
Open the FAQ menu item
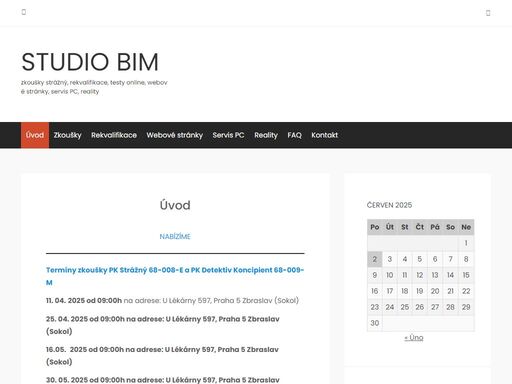coord(295,135)
